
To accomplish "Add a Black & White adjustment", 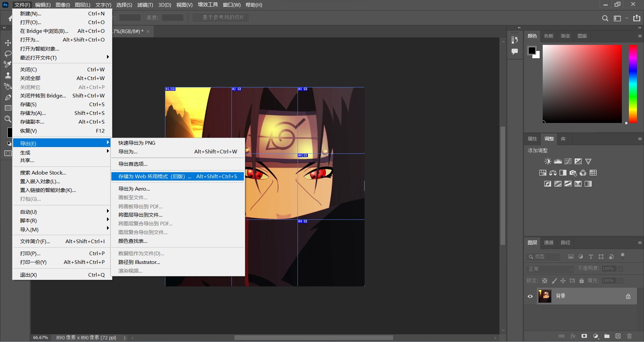I will coord(563,173).
